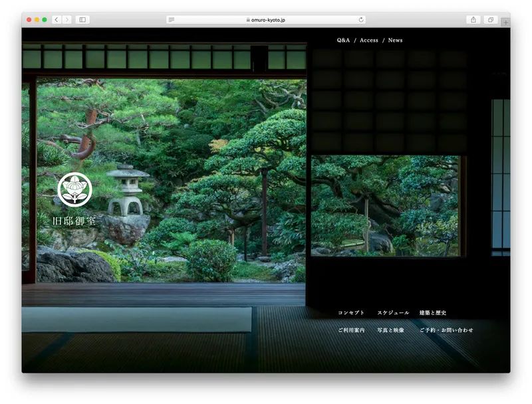This screenshot has height=404, width=532.
Task: Open ご予約・お問い合わせ reservation link
Action: [x=446, y=330]
